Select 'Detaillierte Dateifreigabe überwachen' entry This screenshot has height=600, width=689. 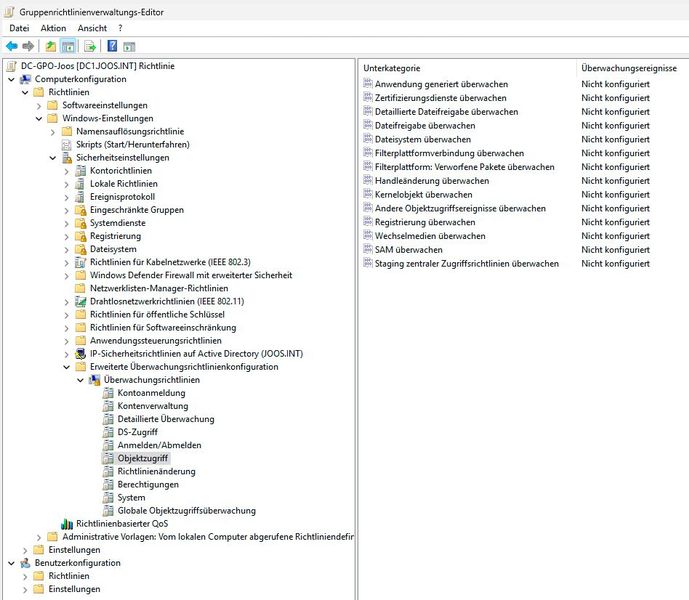446,112
